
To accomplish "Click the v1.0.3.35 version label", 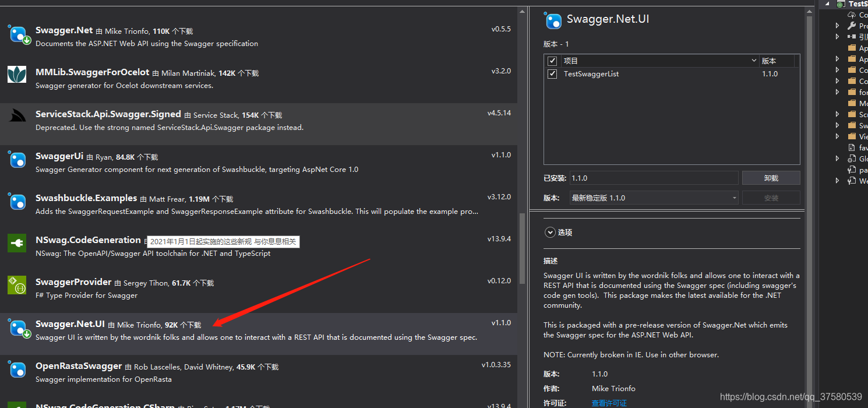I will [x=496, y=365].
